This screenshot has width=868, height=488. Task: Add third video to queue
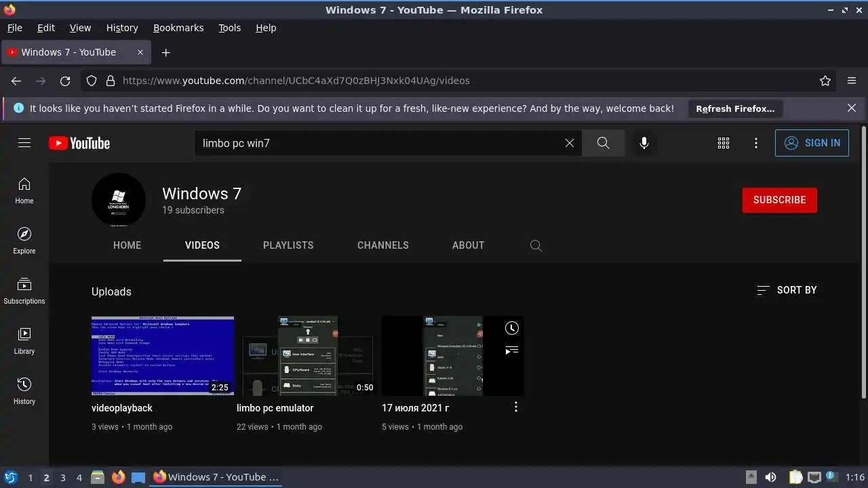[x=512, y=350]
